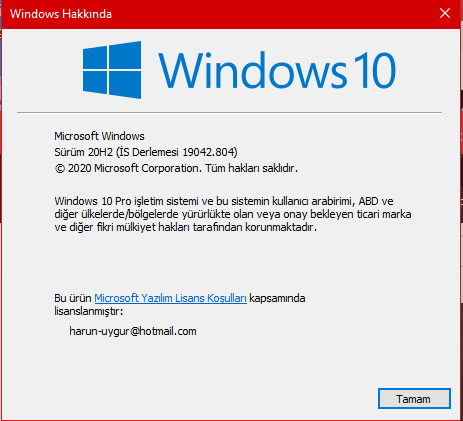Screen dimensions: 463x421
Task: Close the Windows Hakkında dialog
Action: [445, 14]
